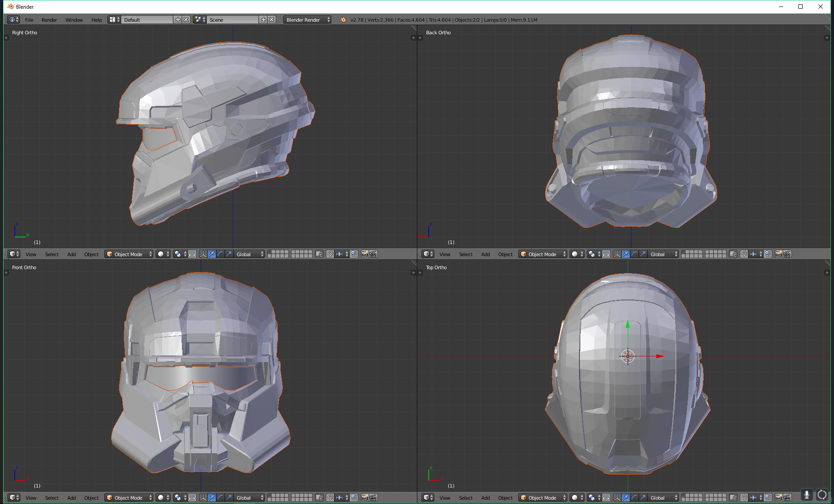Toggle snap magnet in Back Ortho viewport
834x504 pixels.
tap(744, 254)
